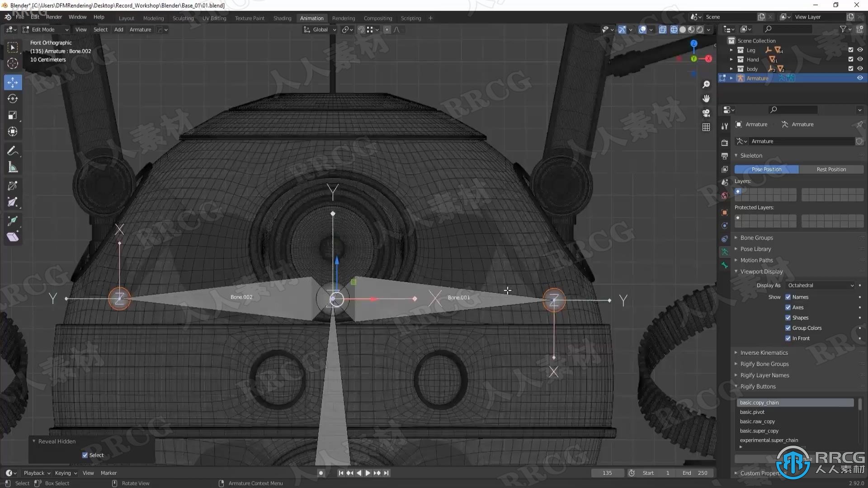Viewport: 868px width, 488px height.
Task: Toggle Names checkbox under Show
Action: (788, 297)
